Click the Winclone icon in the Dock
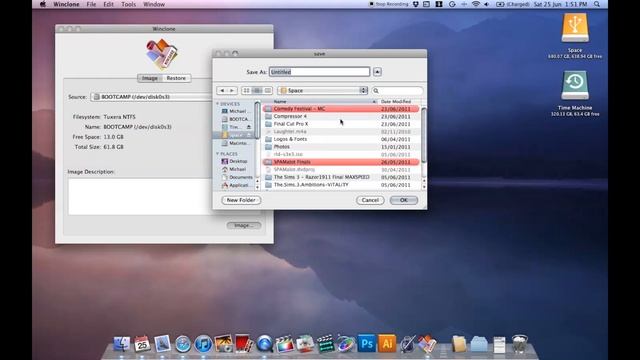This screenshot has width=640, height=360. [427, 344]
